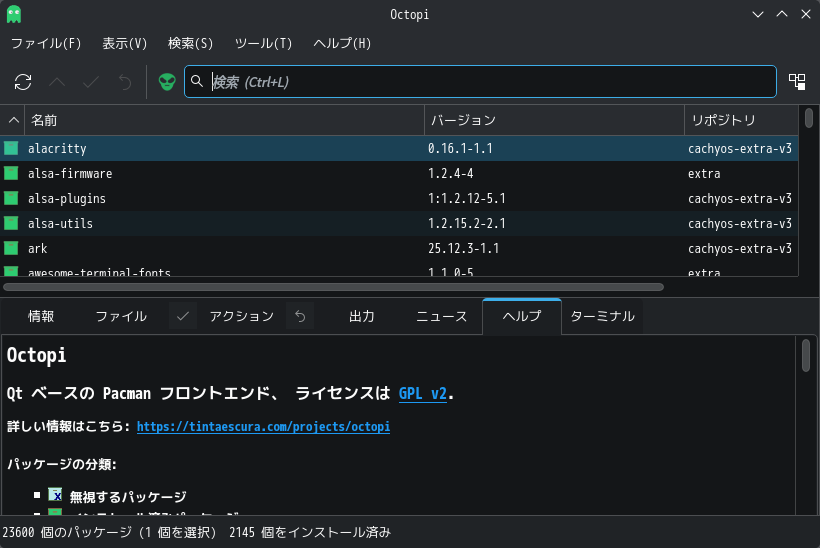Click the installed icon beside alsa-plugins
Viewport: 820px width, 548px height.
[11, 198]
